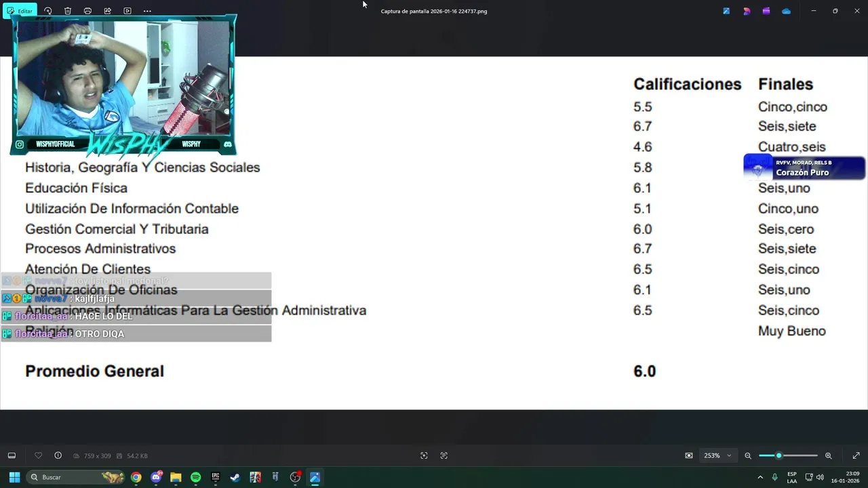The image size is (868, 488).
Task: Open the three-dots more options menu
Action: click(x=147, y=11)
